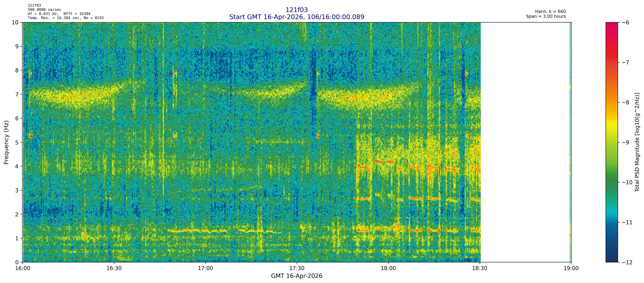Image resolution: width=644 pixels, height=283 pixels.
Task: Click the 'GMT 16-Apr-2026' x-axis label
Action: 297,276
